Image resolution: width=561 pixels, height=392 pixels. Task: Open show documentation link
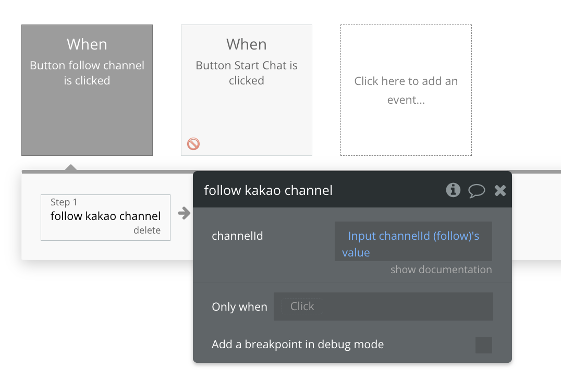click(x=441, y=269)
